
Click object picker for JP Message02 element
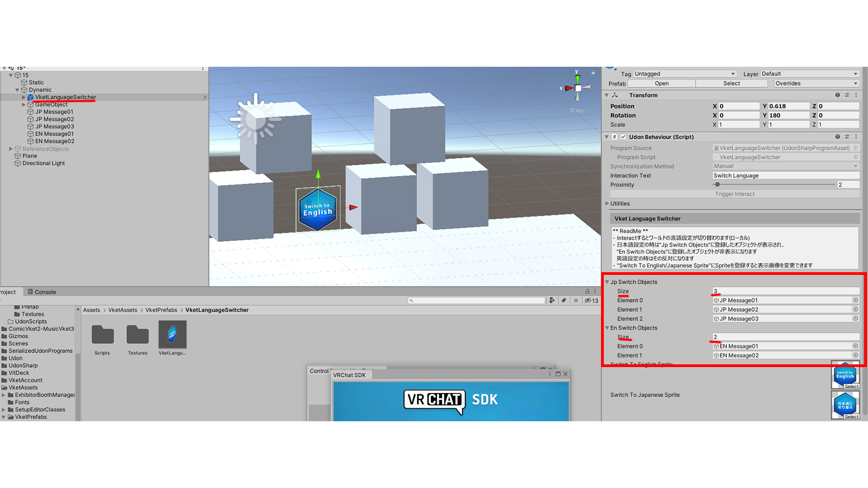coord(856,309)
